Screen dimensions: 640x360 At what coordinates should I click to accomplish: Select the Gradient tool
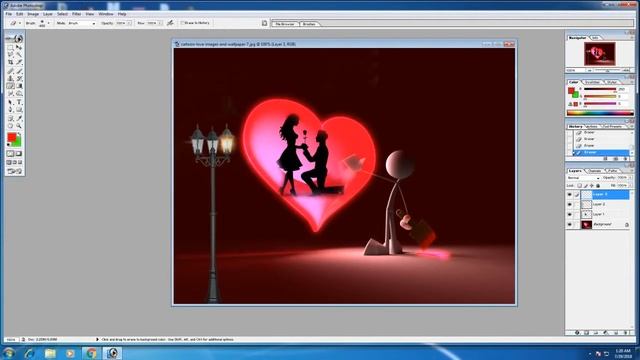tap(19, 86)
